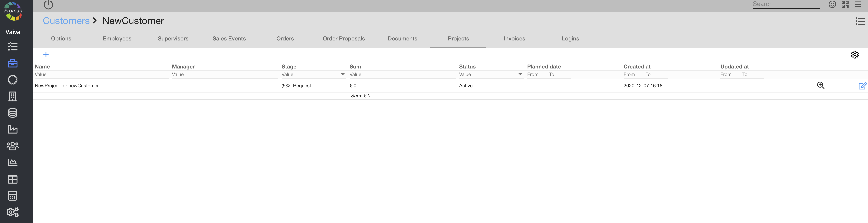Expand the Status filter dropdown
868x223 pixels.
pos(520,74)
